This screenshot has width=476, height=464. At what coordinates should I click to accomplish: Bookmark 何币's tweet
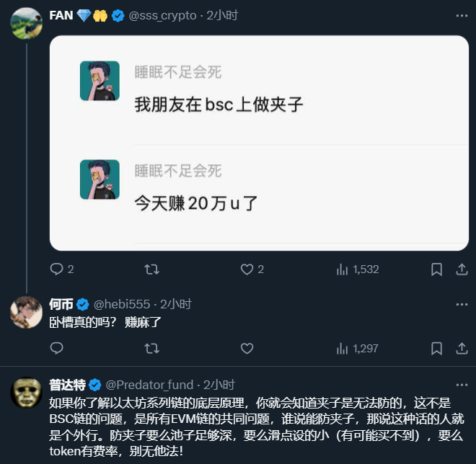pos(436,349)
